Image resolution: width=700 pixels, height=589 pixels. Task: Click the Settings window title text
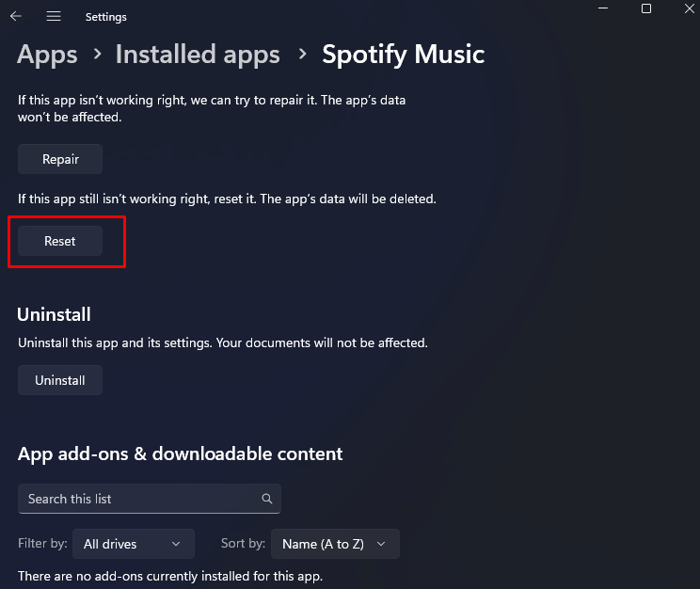[x=105, y=17]
